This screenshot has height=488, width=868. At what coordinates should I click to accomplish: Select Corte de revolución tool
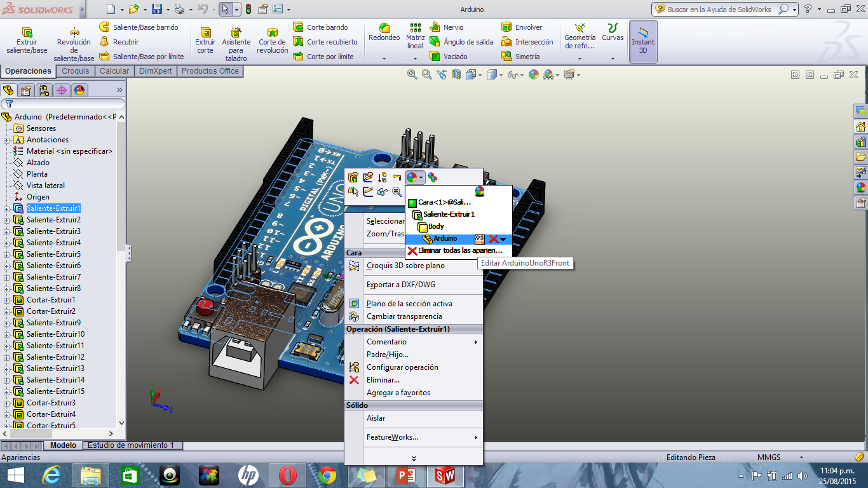click(273, 41)
